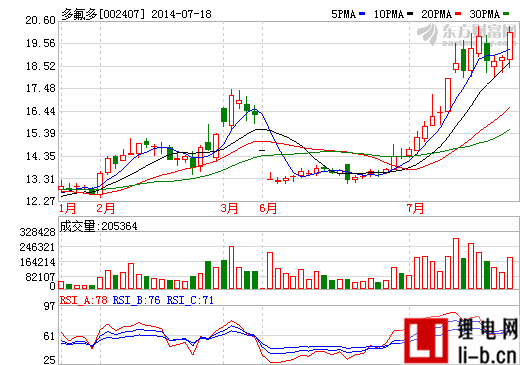Click the 锂电网 watermark text

487,329
